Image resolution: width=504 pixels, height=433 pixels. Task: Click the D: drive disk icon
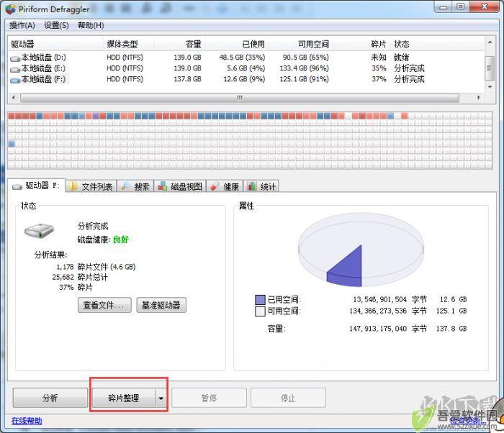pyautogui.click(x=15, y=58)
